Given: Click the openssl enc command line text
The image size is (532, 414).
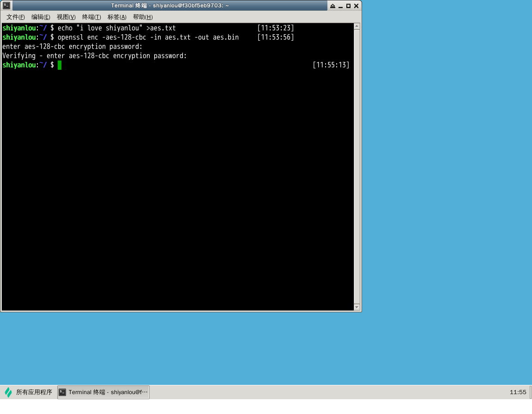Looking at the screenshot, I should (148, 37).
